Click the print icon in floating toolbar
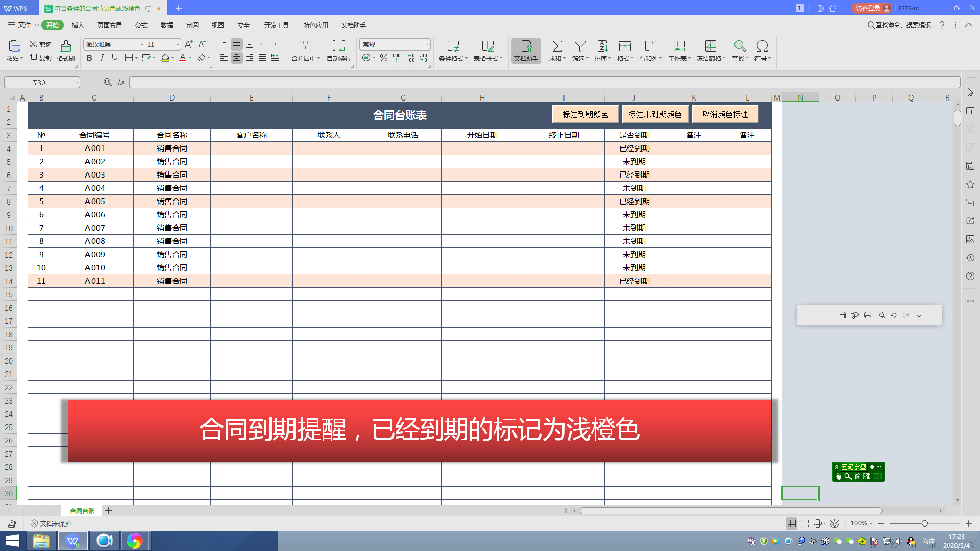The height and width of the screenshot is (551, 980). pyautogui.click(x=868, y=315)
